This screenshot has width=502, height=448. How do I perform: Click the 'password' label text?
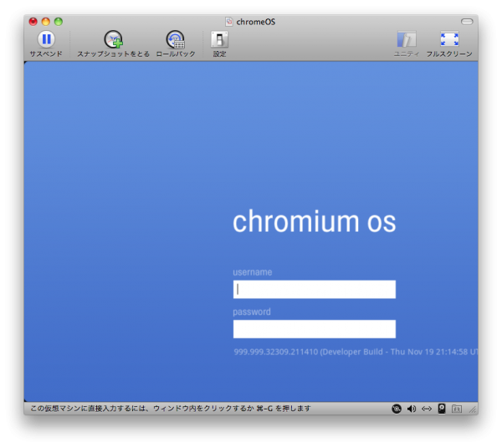252,312
